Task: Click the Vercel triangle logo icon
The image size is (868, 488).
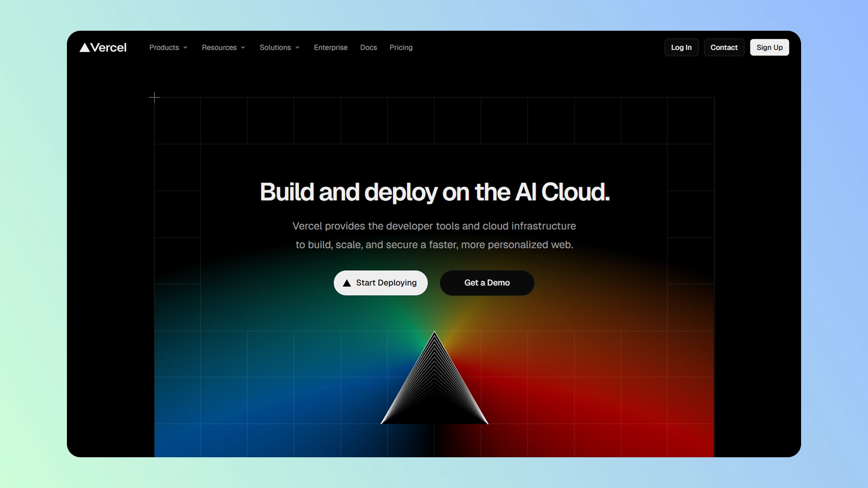Action: [x=85, y=48]
